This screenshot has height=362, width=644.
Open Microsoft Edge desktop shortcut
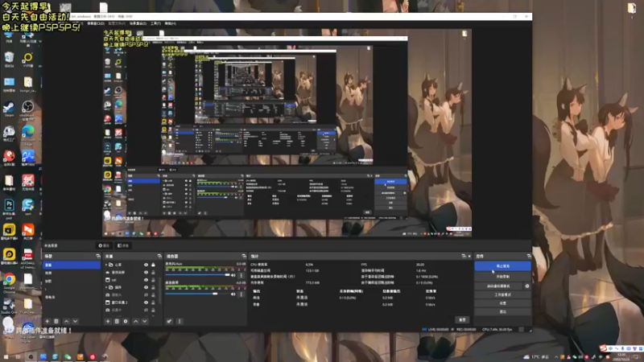(x=28, y=135)
